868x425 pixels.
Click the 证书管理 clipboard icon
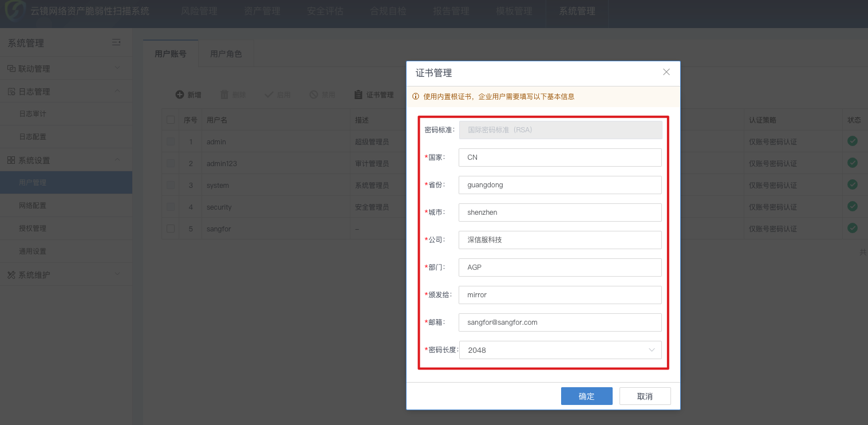pos(358,95)
